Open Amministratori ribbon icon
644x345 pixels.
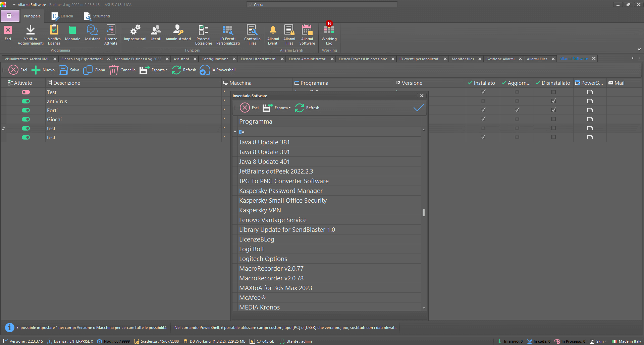coord(178,30)
